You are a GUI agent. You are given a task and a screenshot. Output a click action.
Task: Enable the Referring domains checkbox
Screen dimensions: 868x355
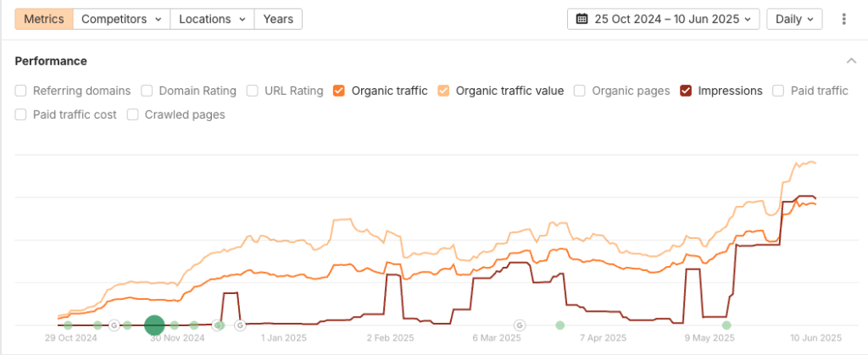pos(21,91)
